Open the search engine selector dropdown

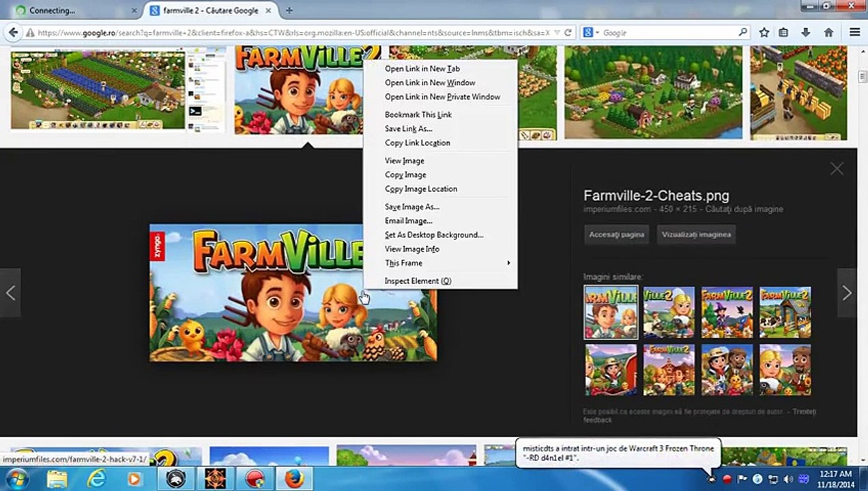point(591,32)
